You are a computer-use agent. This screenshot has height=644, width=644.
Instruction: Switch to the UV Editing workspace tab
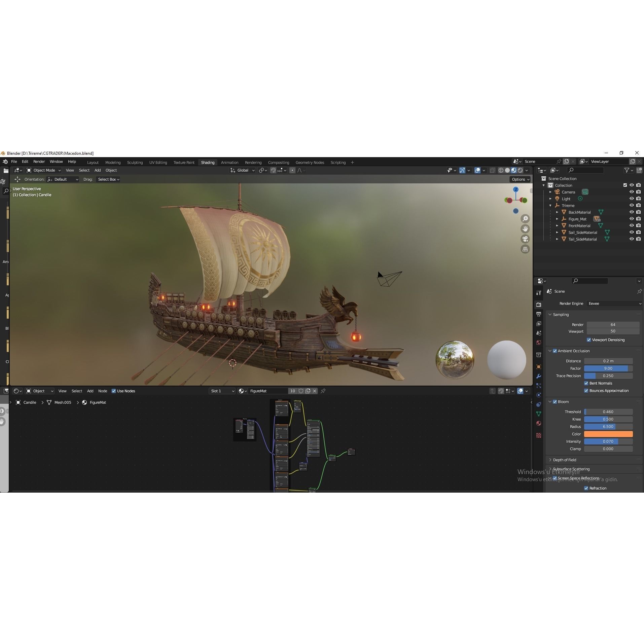pos(158,162)
